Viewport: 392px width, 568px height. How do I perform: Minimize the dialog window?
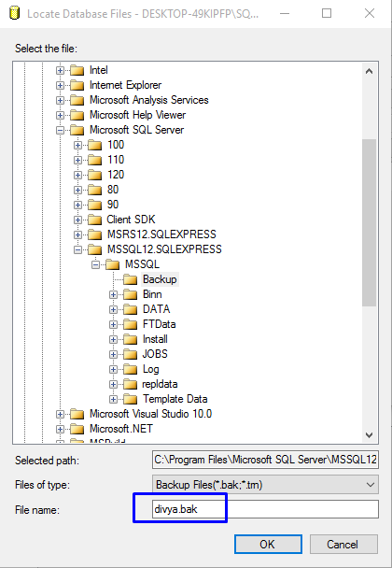point(285,13)
